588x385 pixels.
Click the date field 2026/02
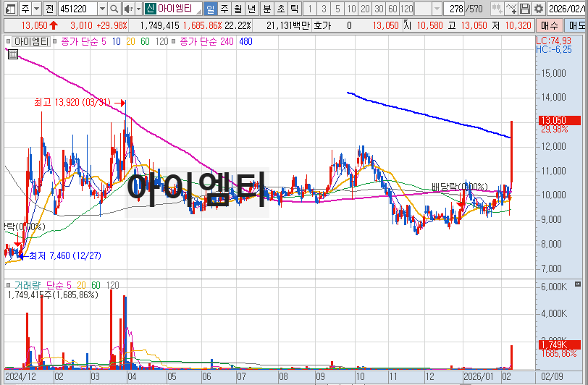coord(567,8)
